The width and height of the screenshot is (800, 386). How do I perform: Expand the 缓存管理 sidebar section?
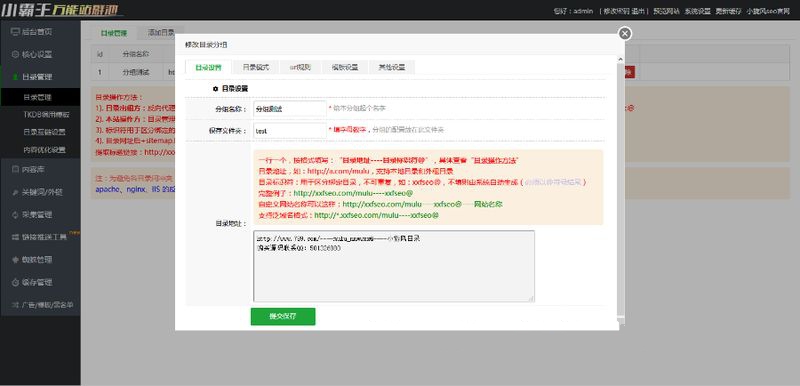click(x=40, y=282)
